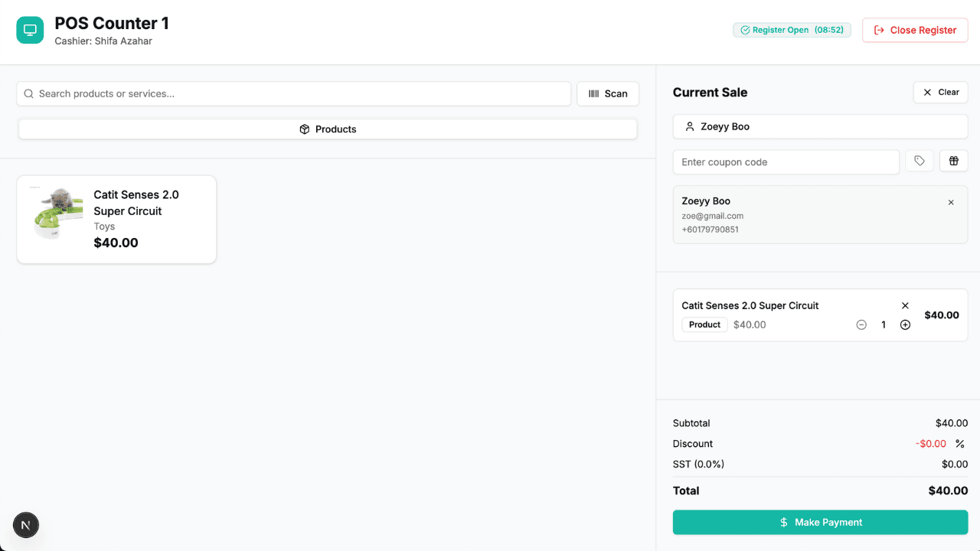The width and height of the screenshot is (980, 551).
Task: Clear the current sale
Action: [940, 92]
